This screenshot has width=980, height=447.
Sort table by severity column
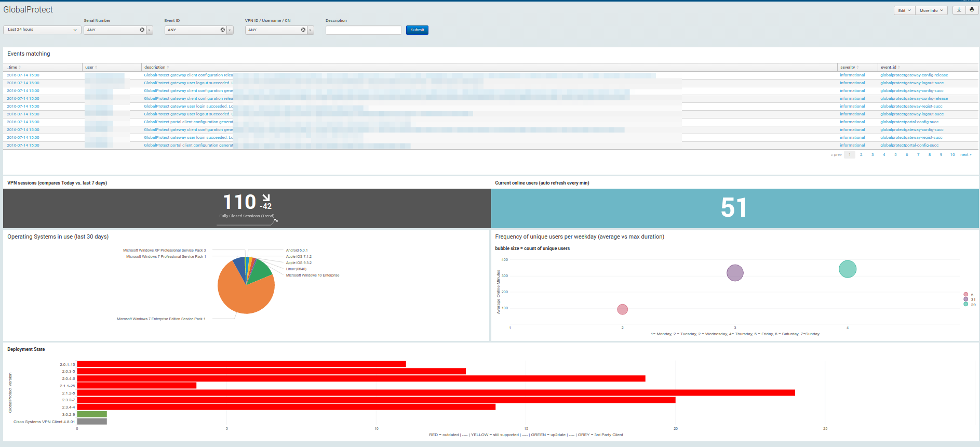point(849,68)
